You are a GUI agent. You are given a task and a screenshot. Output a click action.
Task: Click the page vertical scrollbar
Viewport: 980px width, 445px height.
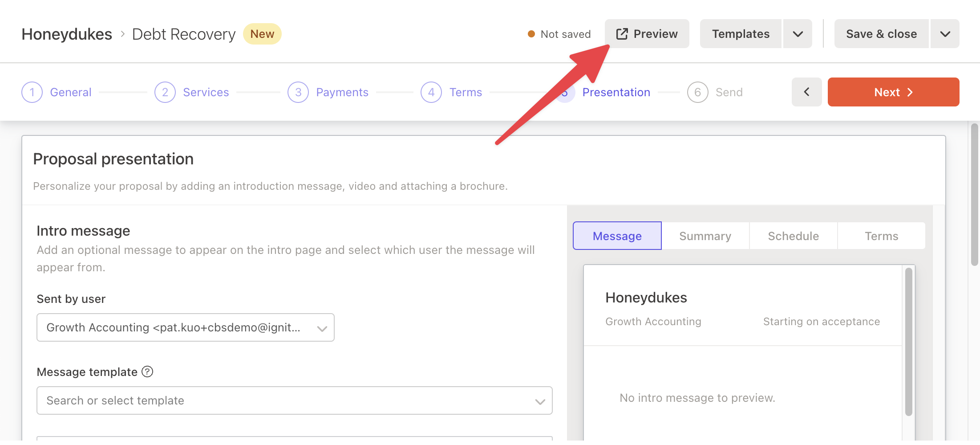975,195
